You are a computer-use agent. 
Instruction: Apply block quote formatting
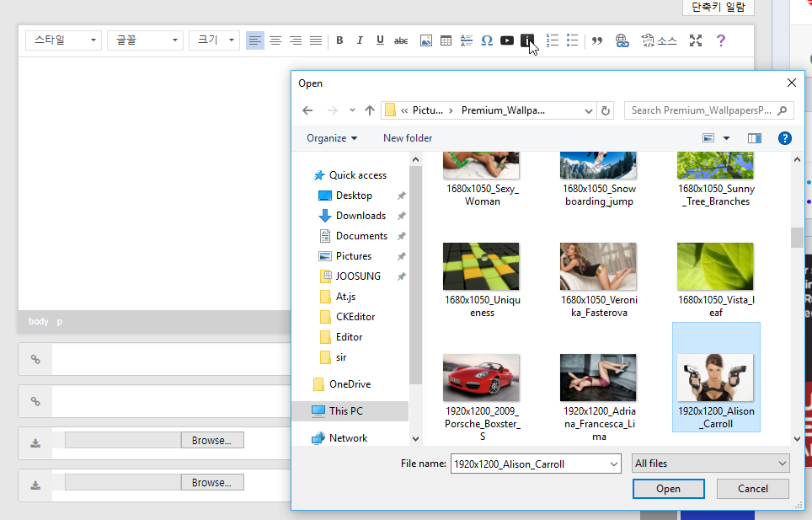coord(597,40)
